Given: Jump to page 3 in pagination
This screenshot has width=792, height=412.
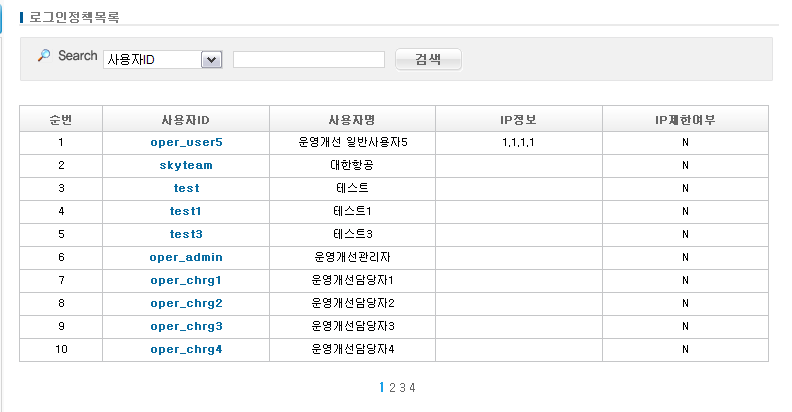Looking at the screenshot, I should pos(402,388).
